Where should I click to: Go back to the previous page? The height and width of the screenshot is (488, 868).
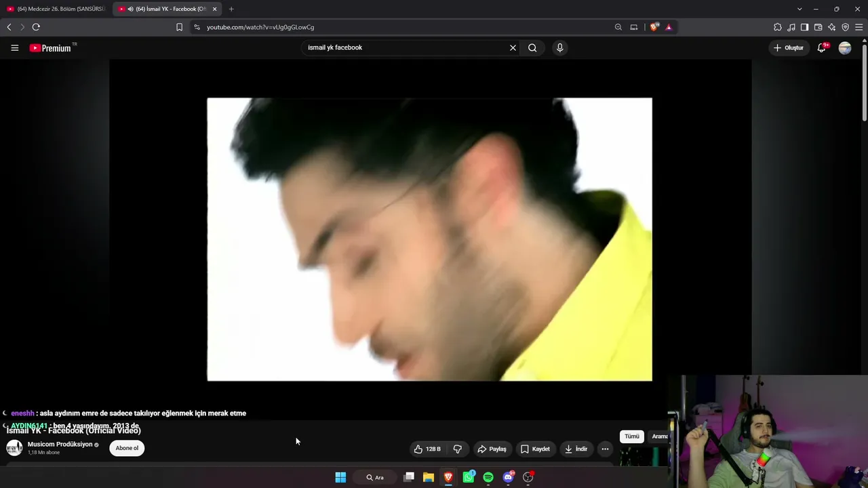point(9,27)
